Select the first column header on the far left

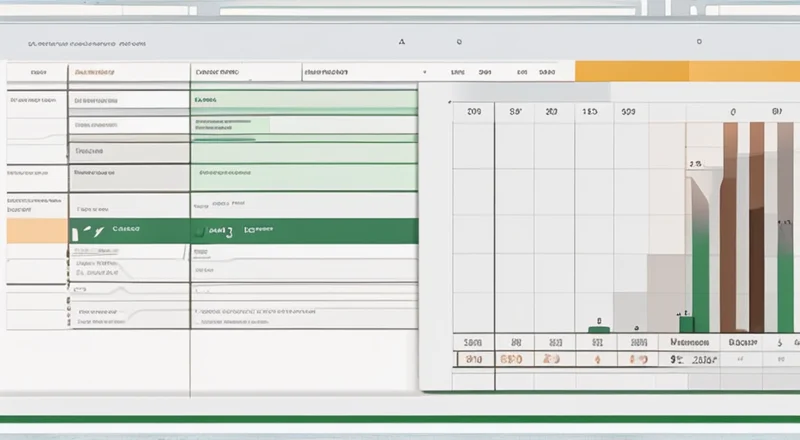click(38, 73)
